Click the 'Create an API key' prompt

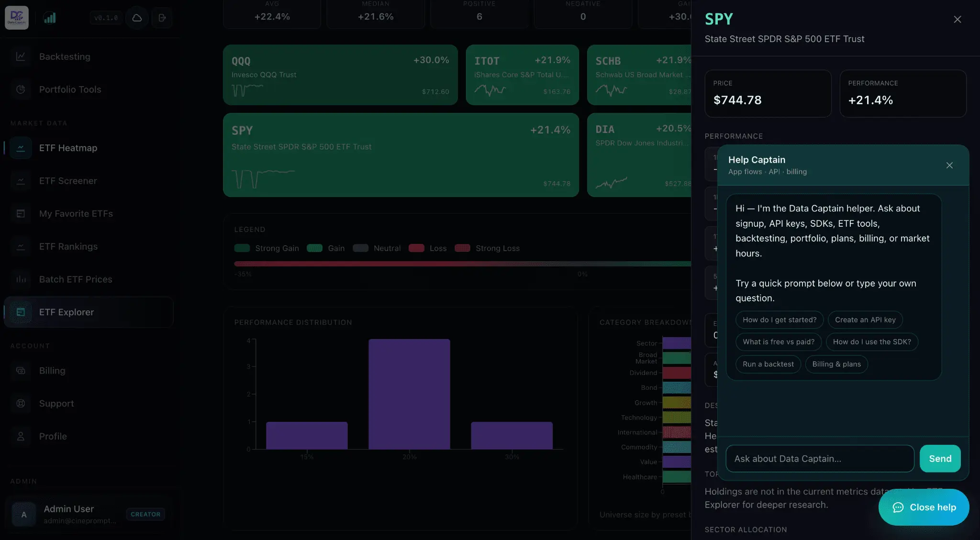(x=865, y=320)
